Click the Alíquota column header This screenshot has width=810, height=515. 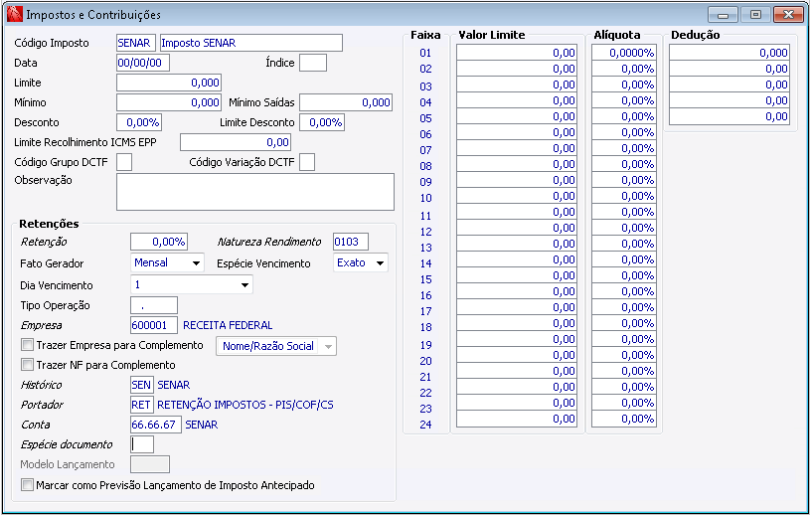(x=617, y=35)
